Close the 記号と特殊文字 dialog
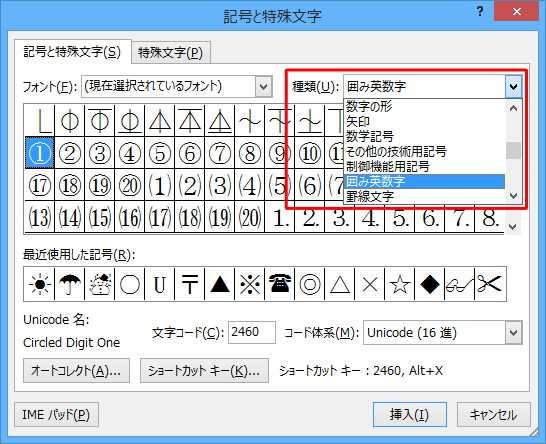 coord(517,11)
